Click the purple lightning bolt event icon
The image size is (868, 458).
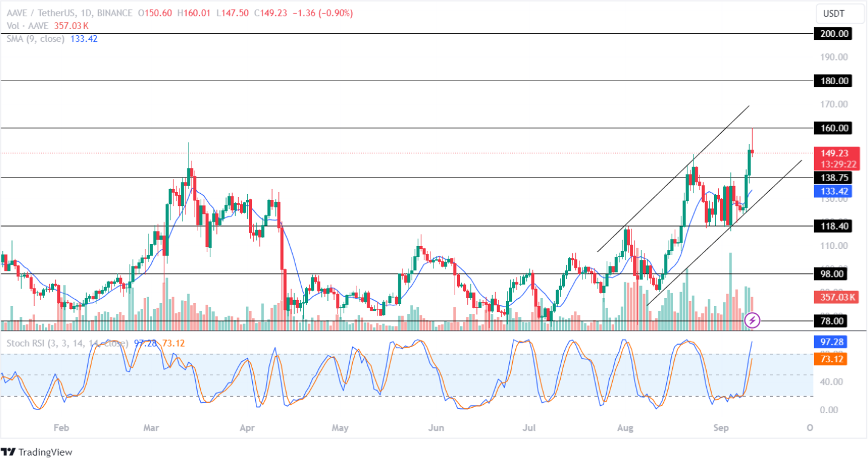point(752,319)
